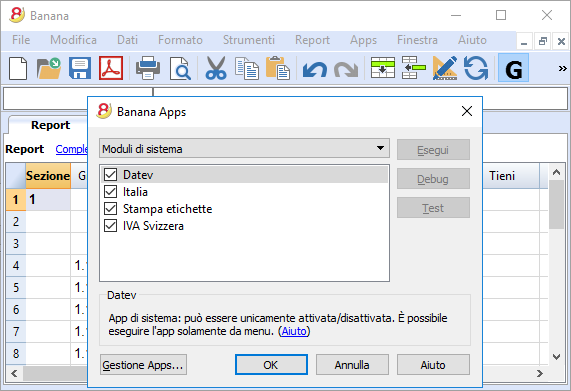Print using the printer icon
Viewport: 571px width, 391px height.
coord(147,68)
